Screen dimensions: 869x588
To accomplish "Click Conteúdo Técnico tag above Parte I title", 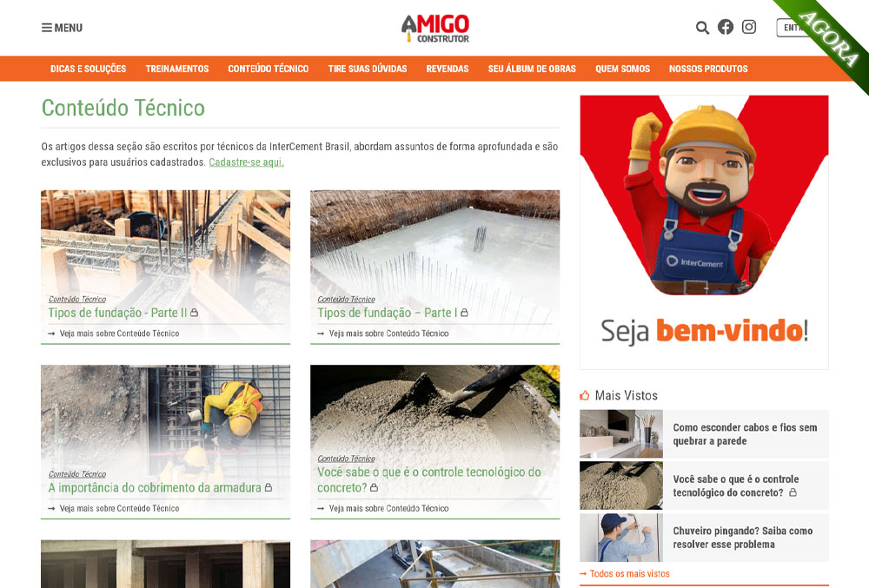I will pos(347,299).
